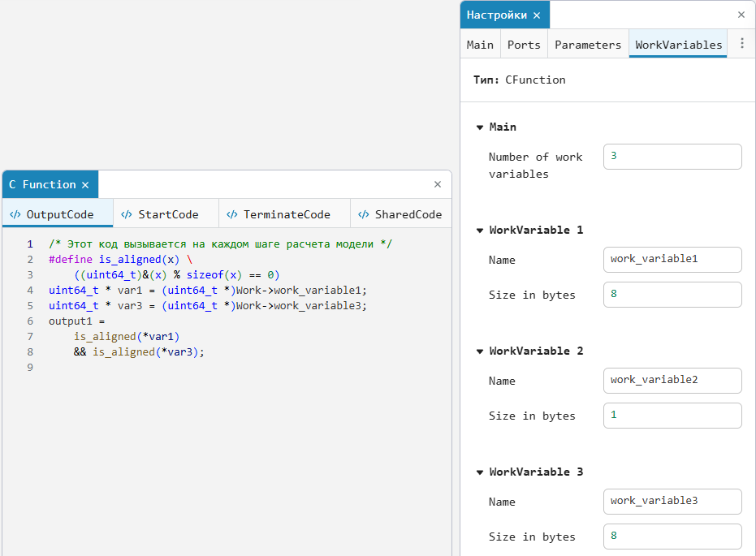The image size is (756, 556).
Task: Click the 'output1 =' code line
Action: click(x=76, y=321)
